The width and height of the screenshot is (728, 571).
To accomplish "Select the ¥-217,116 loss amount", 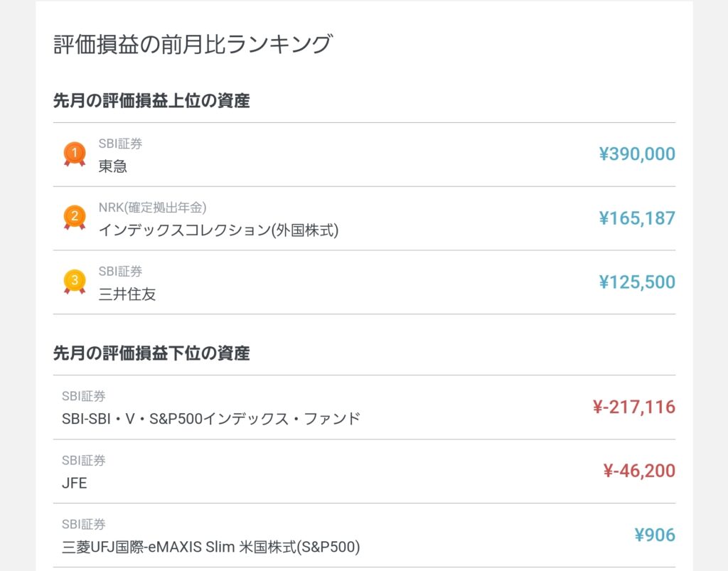I will [633, 407].
